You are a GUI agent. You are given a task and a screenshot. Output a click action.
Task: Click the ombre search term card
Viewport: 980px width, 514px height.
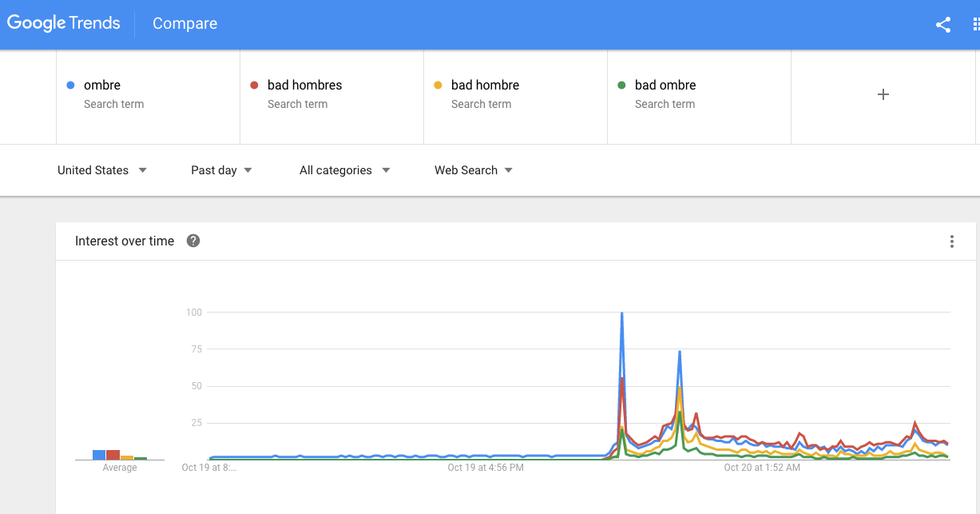(148, 94)
